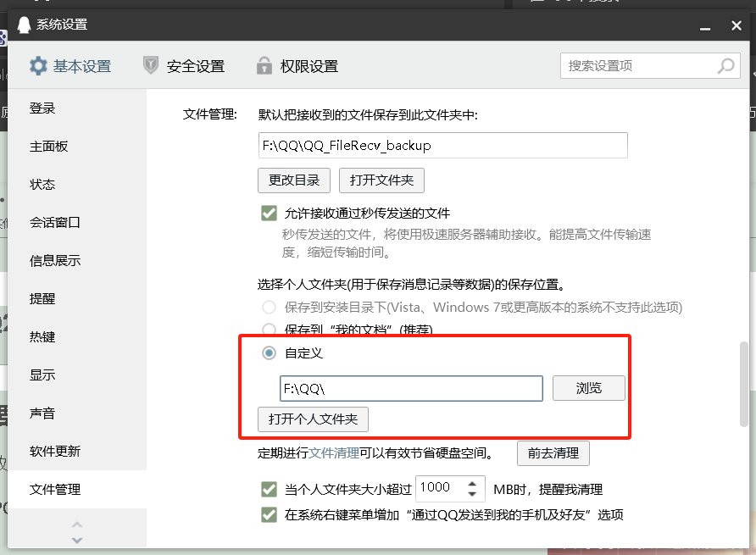This screenshot has height=555, width=756.
Task: Click the gear icon of 基本设置
Action: click(38, 66)
